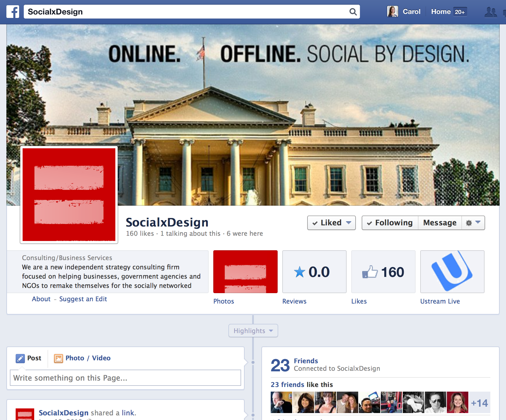506x420 pixels.
Task: Click the third friend avatar with glasses
Action: tap(325, 402)
